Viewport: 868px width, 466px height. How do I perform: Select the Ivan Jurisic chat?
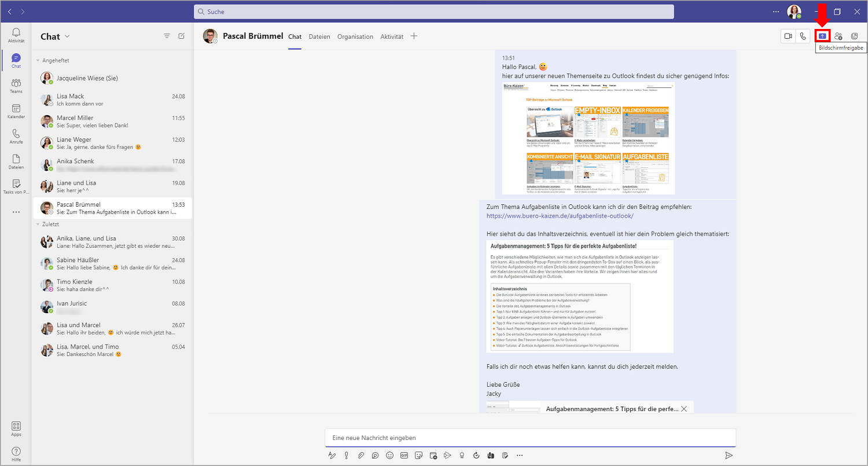point(112,307)
